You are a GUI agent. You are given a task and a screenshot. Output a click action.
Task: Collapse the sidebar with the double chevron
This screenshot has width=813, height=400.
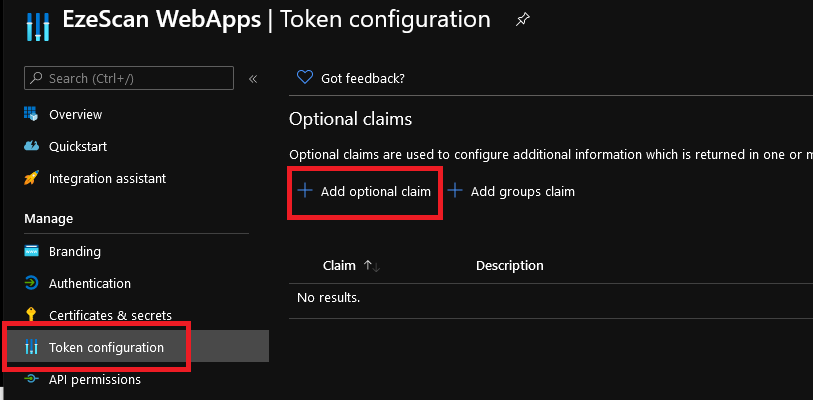tap(253, 78)
